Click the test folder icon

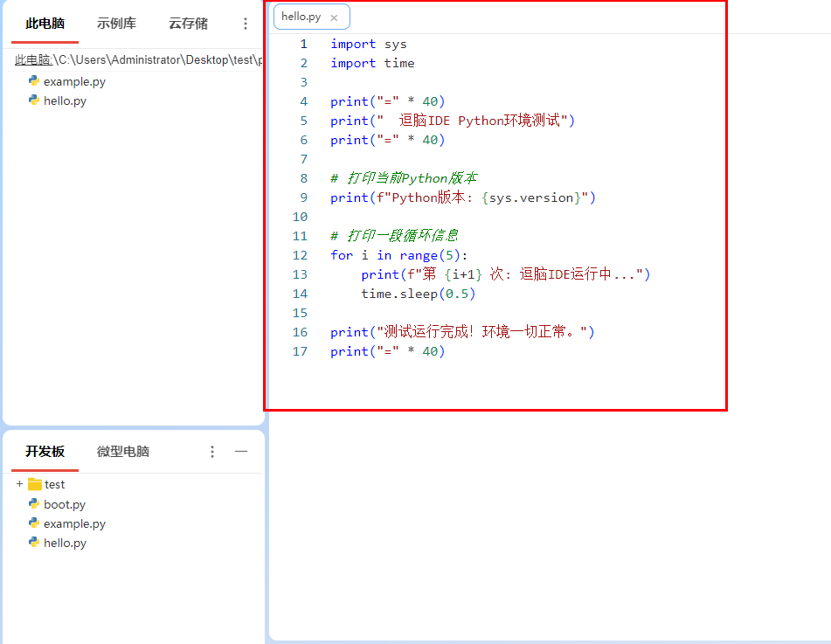pyautogui.click(x=35, y=484)
